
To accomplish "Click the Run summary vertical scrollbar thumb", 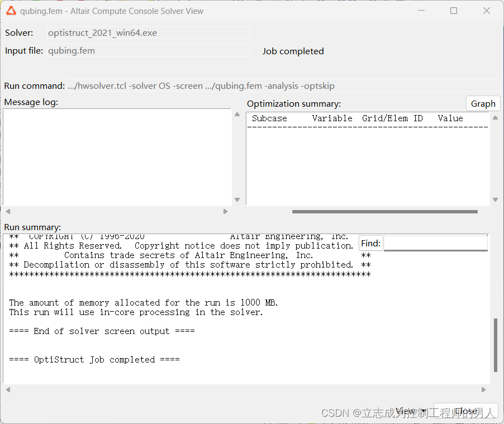I will point(495,345).
